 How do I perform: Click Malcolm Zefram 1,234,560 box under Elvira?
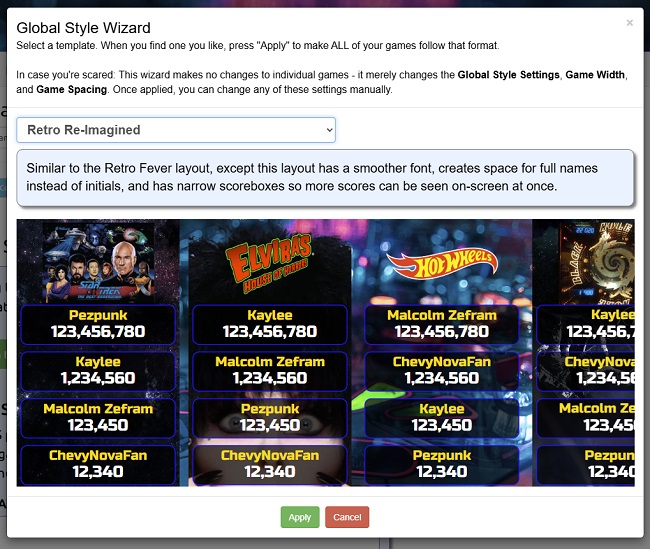tap(270, 371)
